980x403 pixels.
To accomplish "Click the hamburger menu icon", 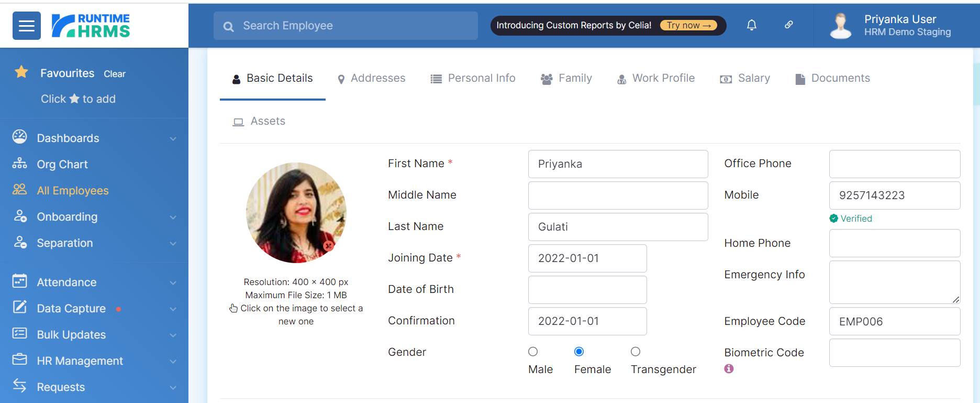I will click(27, 26).
